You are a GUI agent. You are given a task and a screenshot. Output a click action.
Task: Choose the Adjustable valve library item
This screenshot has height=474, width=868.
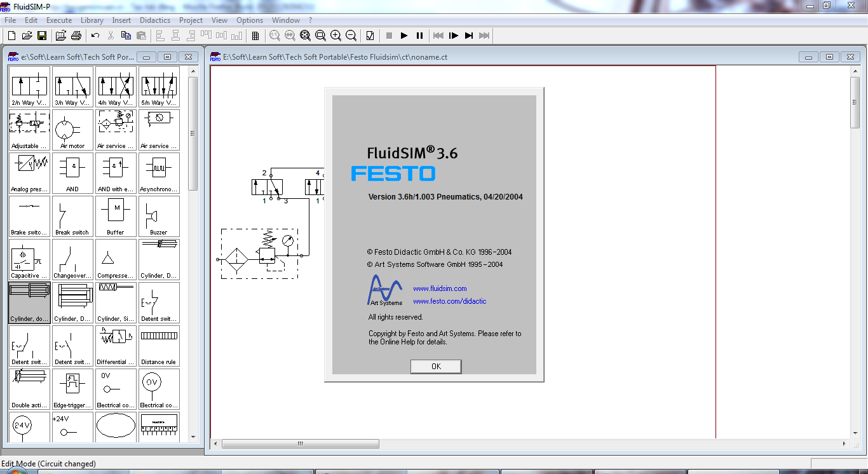[29, 130]
